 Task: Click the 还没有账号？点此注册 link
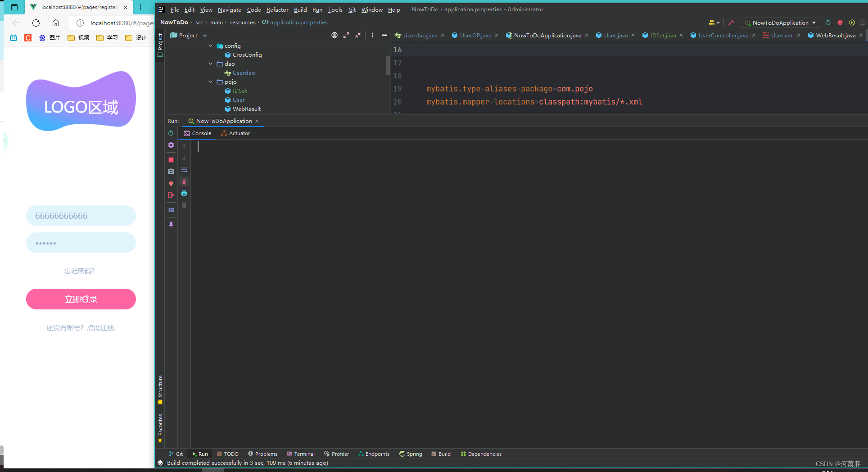81,327
